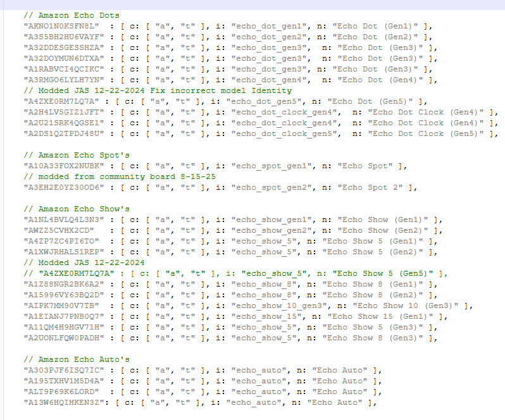Select the ID "ALT9P69K6LORD"
The height and width of the screenshot is (420, 505).
pos(61,392)
